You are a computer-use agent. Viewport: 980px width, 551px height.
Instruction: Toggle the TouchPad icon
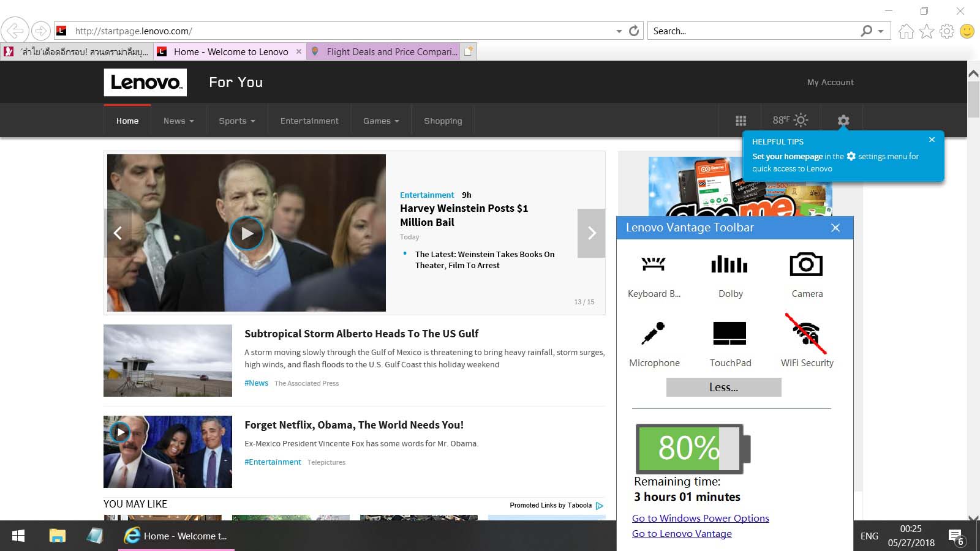point(729,333)
